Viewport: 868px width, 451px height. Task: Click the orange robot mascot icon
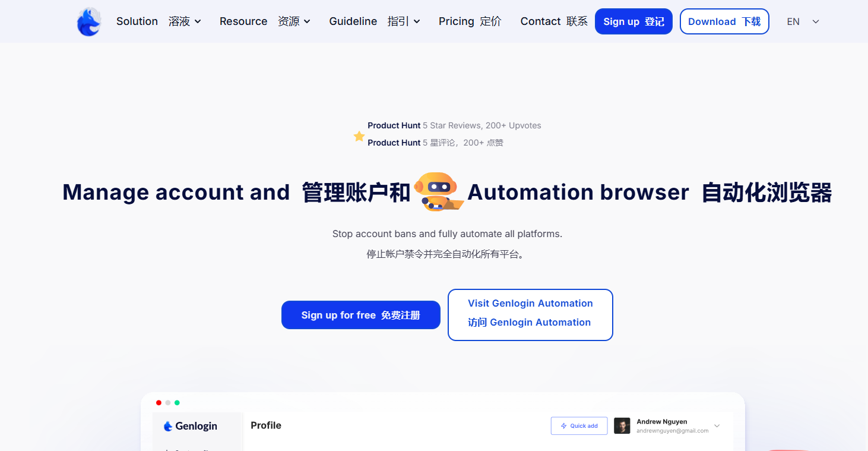pos(439,191)
